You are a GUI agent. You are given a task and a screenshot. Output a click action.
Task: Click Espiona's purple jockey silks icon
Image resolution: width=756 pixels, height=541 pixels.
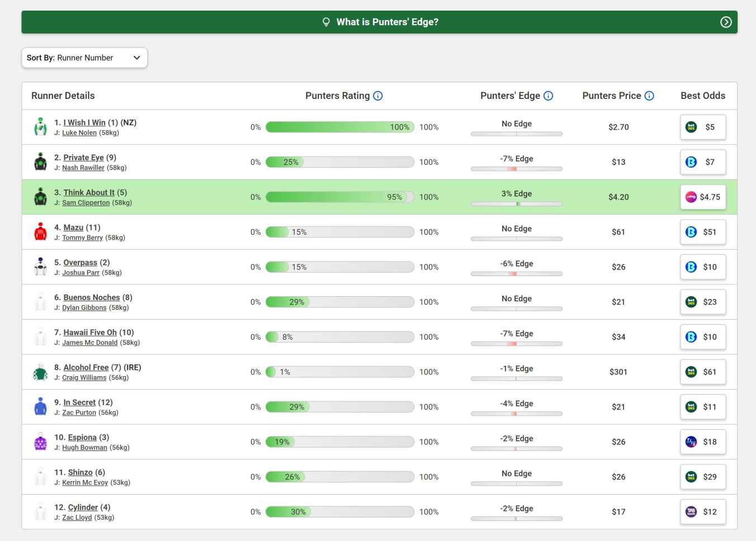40,441
